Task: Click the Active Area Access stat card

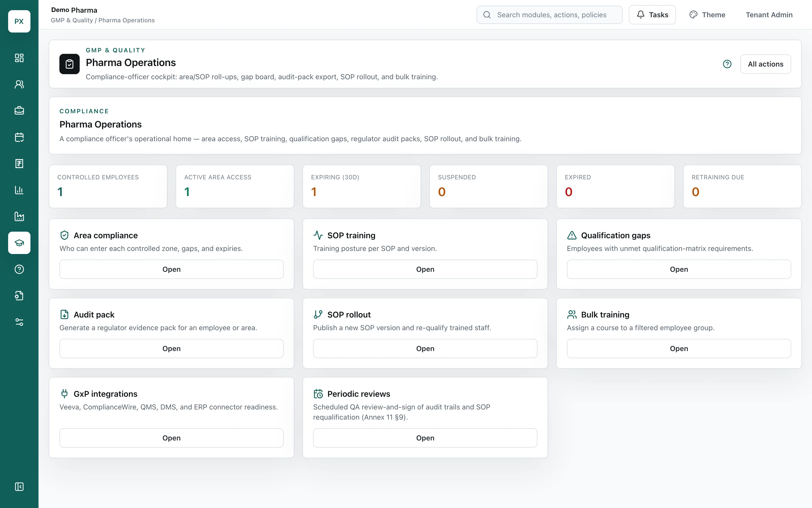Action: (235, 186)
